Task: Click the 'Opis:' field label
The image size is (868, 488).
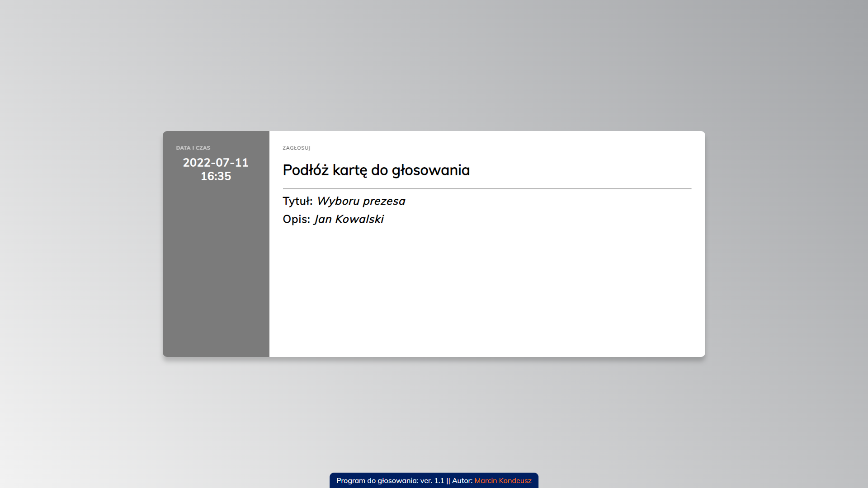Action: pos(296,219)
